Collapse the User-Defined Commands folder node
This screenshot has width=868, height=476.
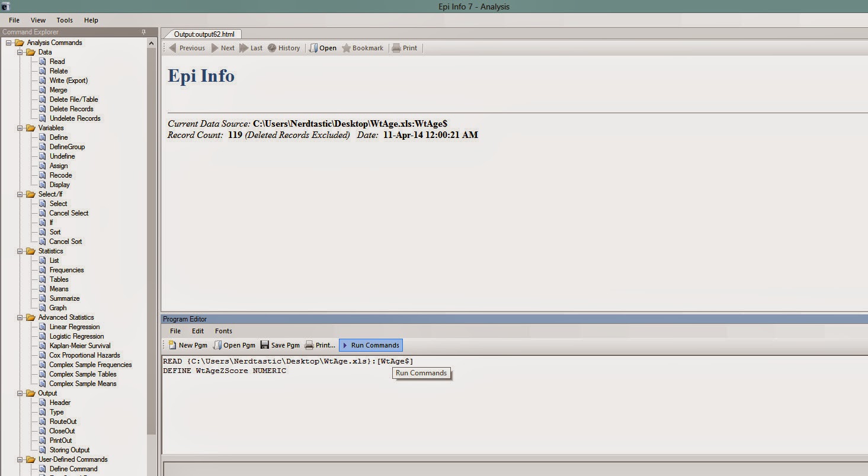20,459
